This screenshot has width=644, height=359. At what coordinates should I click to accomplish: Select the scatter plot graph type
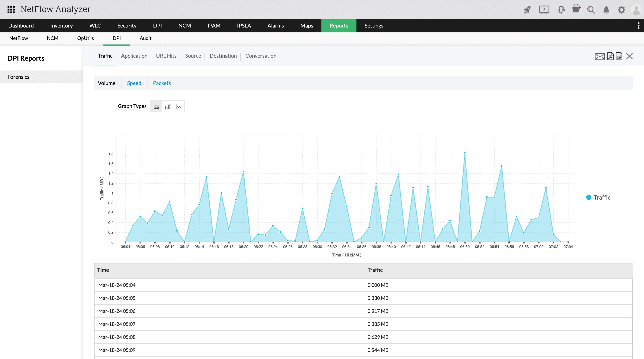[x=179, y=106]
